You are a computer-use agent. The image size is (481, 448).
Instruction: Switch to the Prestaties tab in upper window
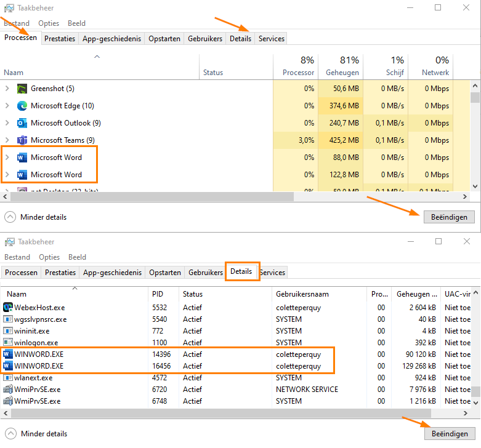pos(60,39)
